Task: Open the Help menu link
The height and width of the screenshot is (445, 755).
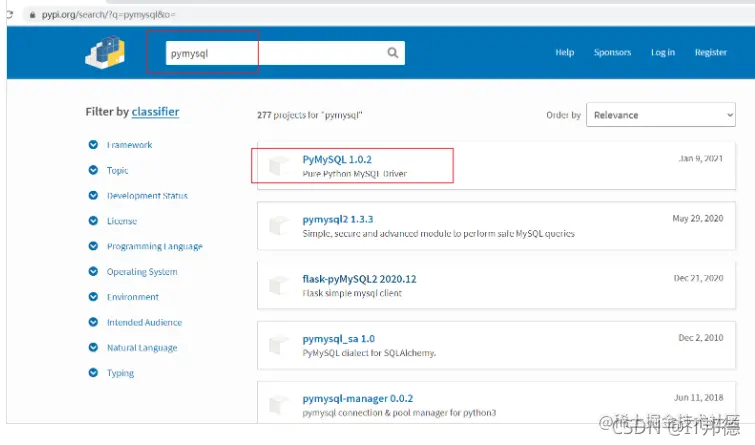Action: pos(564,52)
